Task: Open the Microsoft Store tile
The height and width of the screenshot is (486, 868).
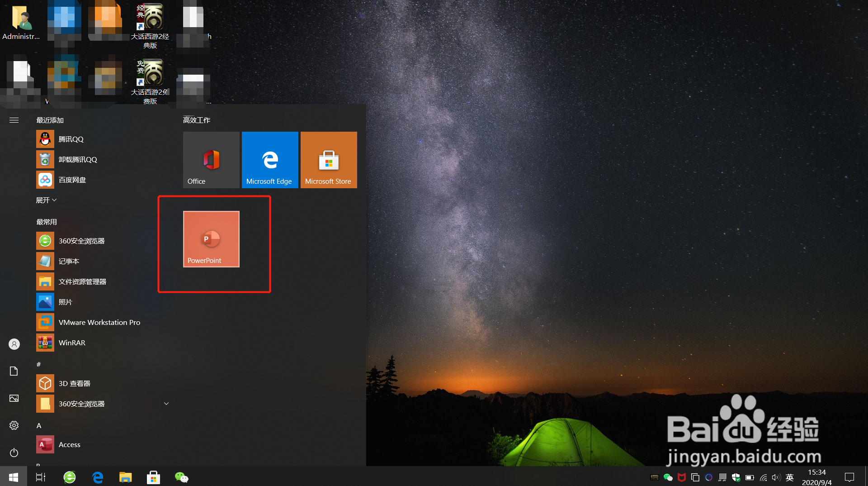Action: [329, 160]
